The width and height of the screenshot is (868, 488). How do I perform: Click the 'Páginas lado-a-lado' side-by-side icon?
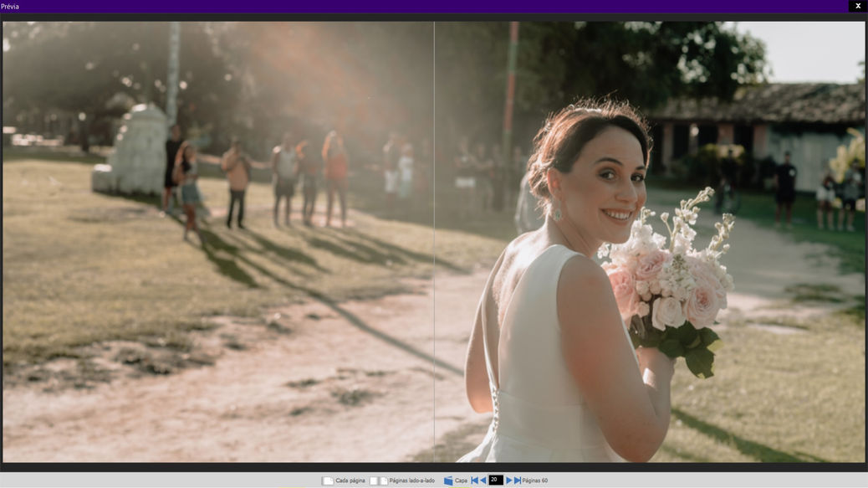point(379,480)
